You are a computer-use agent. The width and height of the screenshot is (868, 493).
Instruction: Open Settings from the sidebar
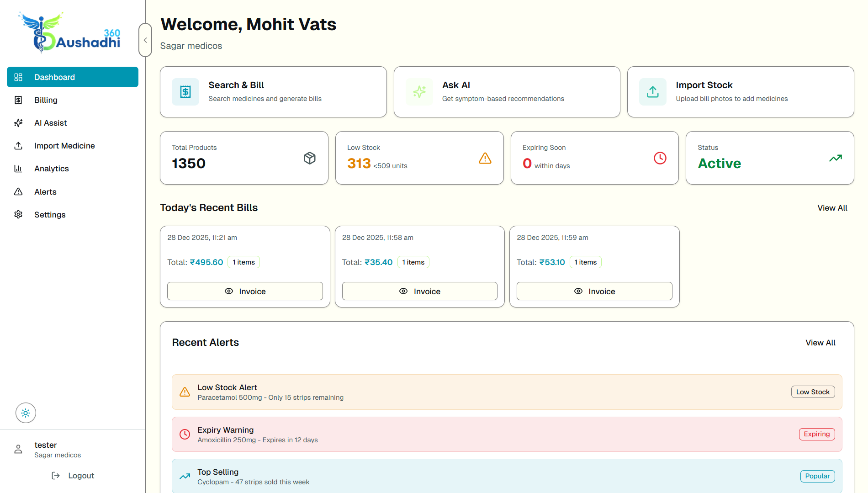[50, 215]
